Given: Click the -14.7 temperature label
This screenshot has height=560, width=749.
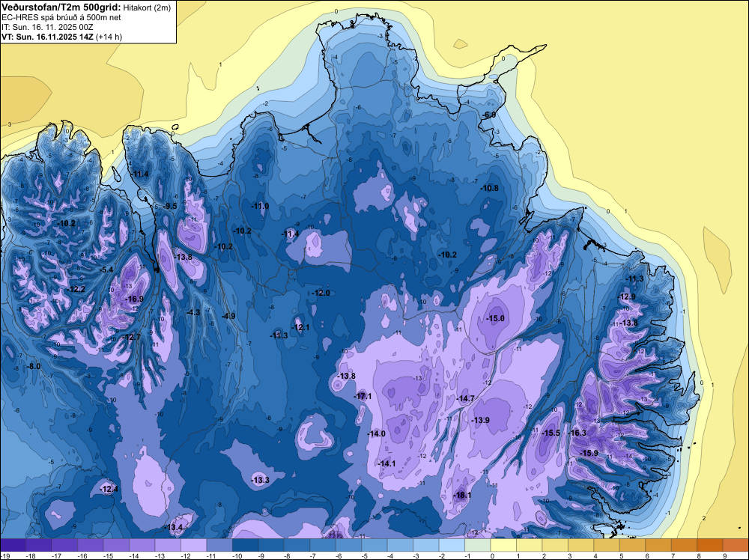Looking at the screenshot, I should point(465,398).
